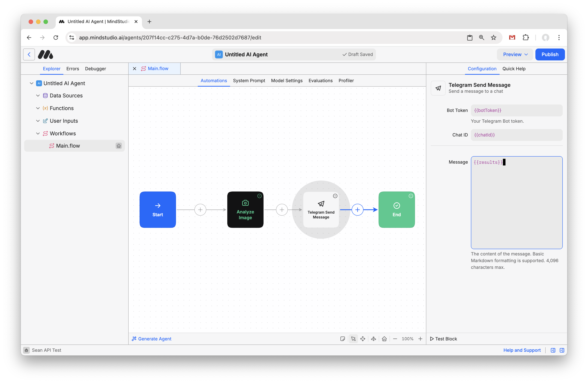Click the auto-arrange layout icon
Viewport: 588px width, 383px height.
click(x=374, y=339)
